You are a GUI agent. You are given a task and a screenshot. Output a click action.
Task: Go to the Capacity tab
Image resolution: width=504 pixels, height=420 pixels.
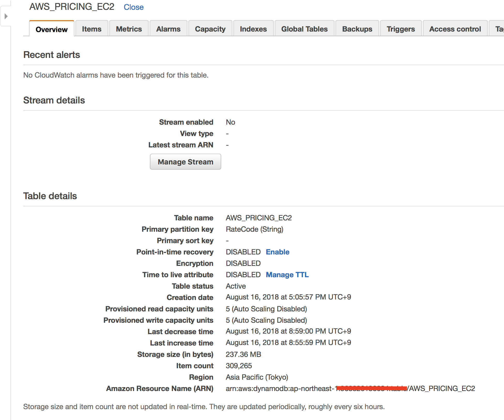click(210, 29)
